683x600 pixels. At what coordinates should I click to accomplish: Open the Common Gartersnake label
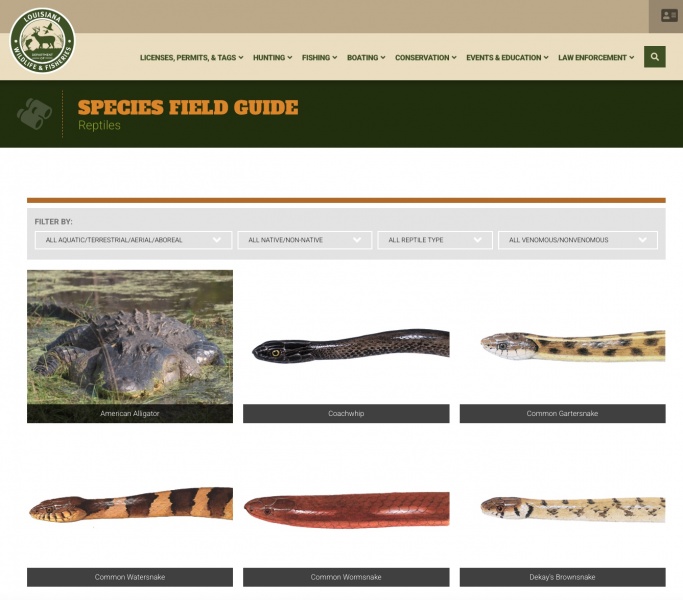(x=562, y=414)
